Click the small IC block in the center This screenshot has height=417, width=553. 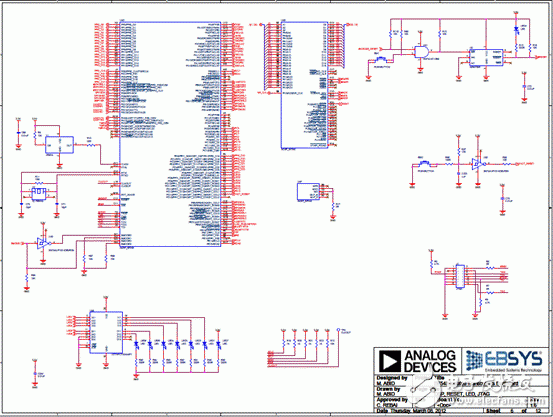[308, 192]
